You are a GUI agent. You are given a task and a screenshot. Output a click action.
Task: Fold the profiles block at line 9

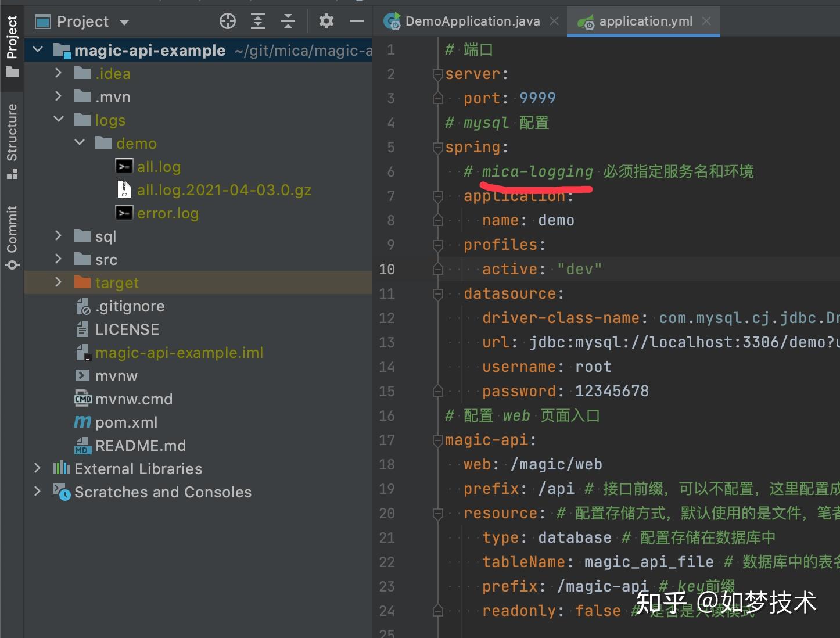point(438,245)
